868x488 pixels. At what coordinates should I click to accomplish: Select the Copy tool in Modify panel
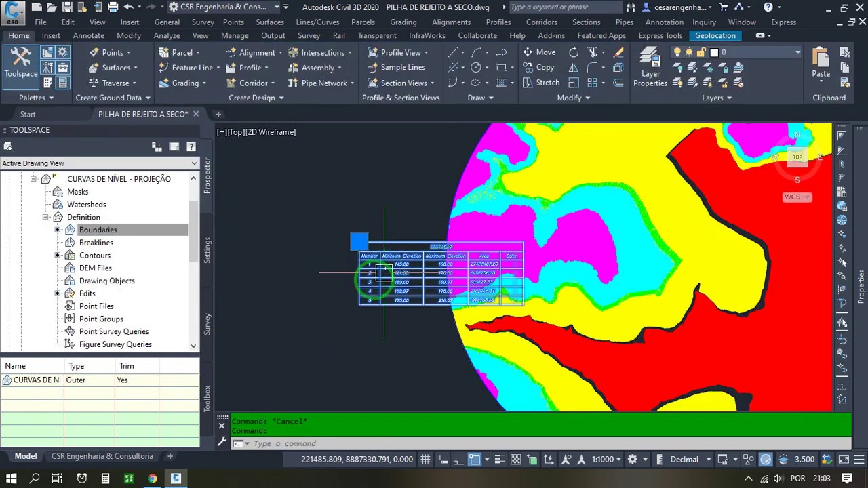pyautogui.click(x=539, y=68)
